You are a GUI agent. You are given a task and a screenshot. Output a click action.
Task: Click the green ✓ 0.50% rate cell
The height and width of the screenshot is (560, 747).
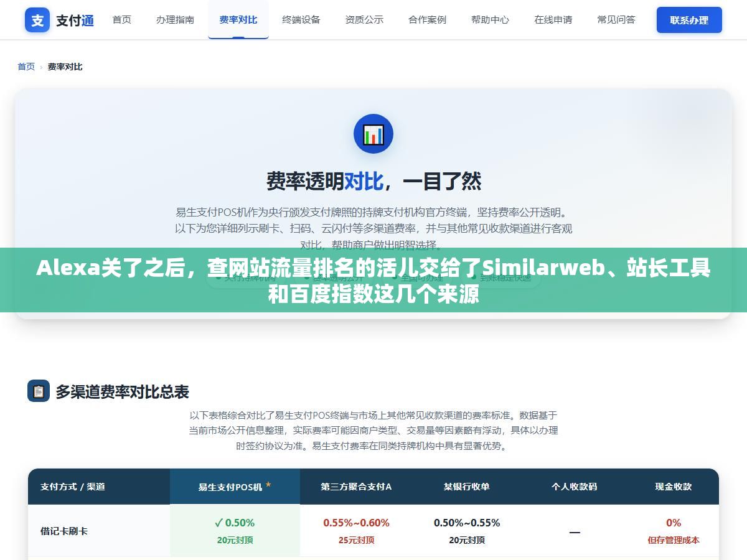tap(235, 531)
